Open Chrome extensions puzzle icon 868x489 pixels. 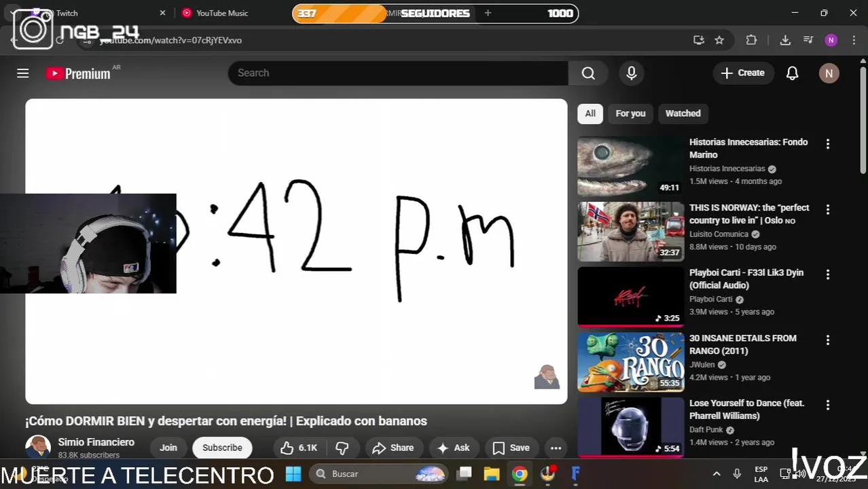(751, 40)
